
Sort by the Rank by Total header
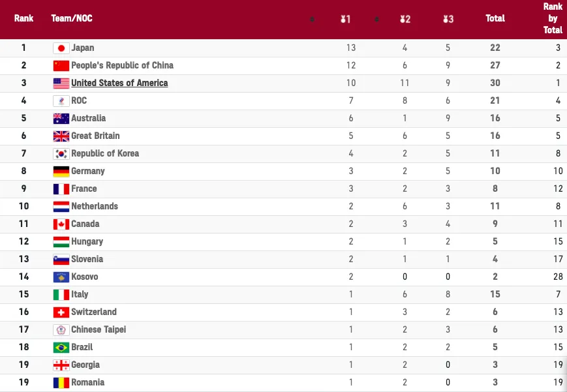553,18
